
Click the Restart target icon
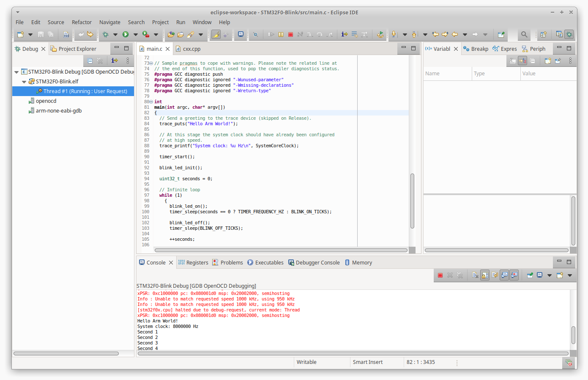[x=380, y=34]
